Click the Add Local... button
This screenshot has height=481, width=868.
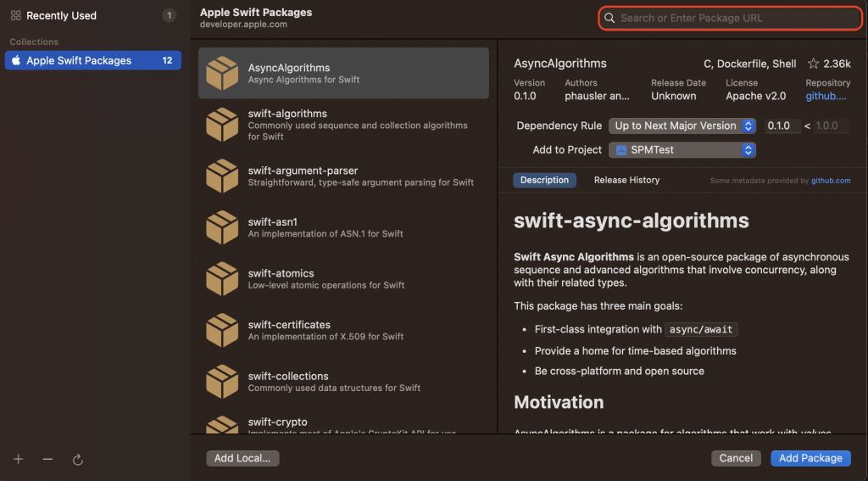pos(242,458)
